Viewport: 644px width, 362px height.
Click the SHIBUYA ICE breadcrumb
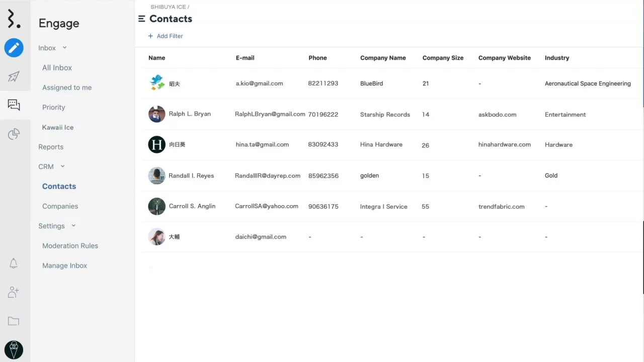(x=168, y=7)
